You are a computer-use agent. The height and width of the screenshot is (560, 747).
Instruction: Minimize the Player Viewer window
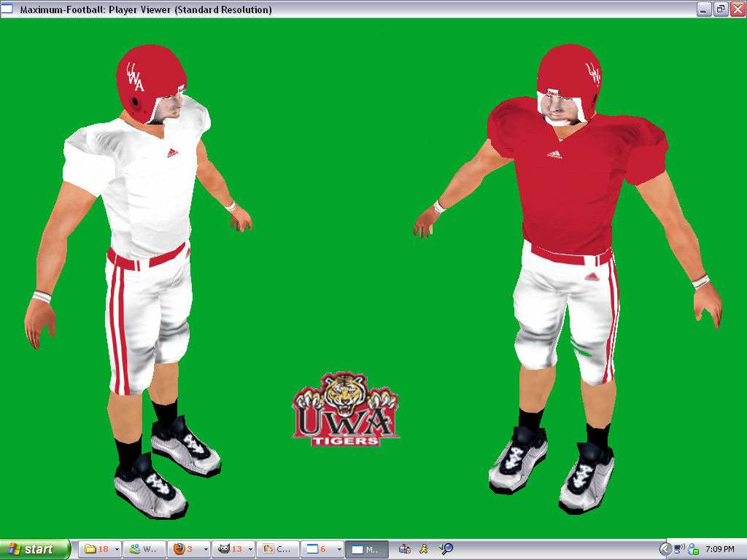click(x=704, y=9)
